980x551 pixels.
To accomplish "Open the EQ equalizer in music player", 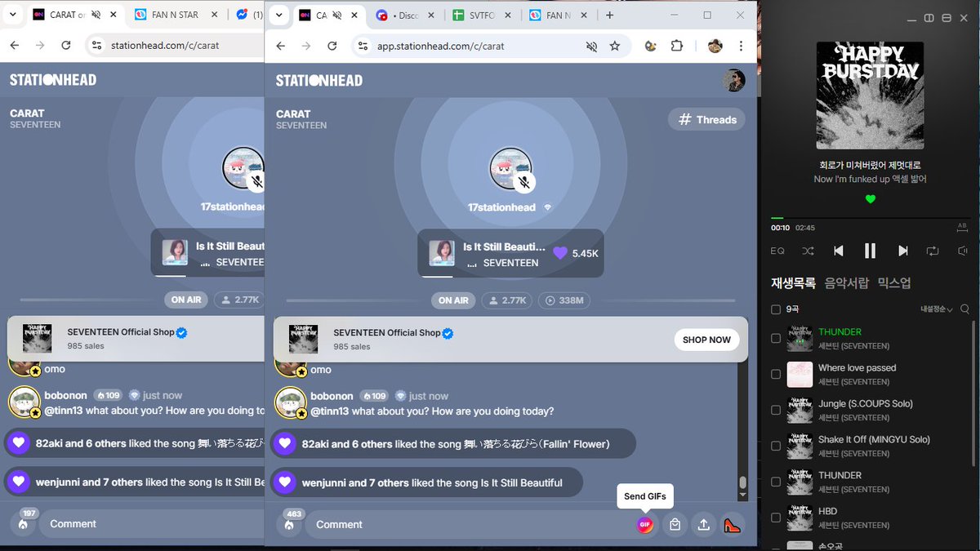I will [777, 251].
